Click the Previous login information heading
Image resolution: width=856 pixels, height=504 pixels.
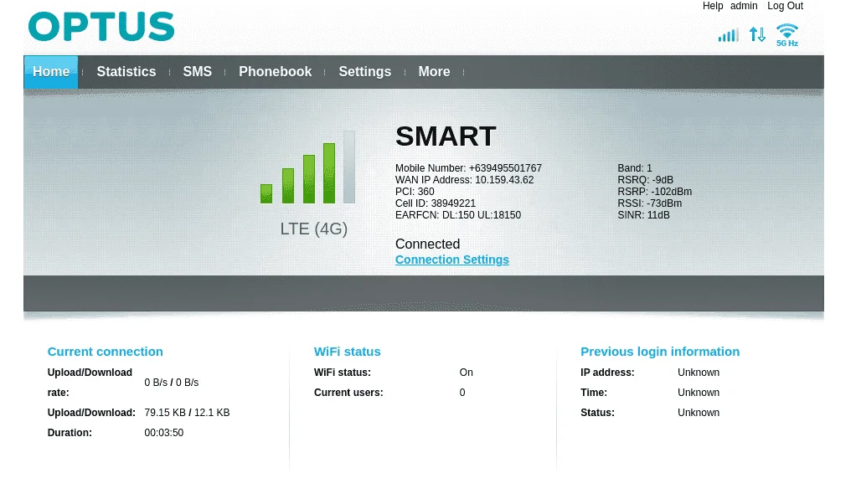[x=660, y=352]
